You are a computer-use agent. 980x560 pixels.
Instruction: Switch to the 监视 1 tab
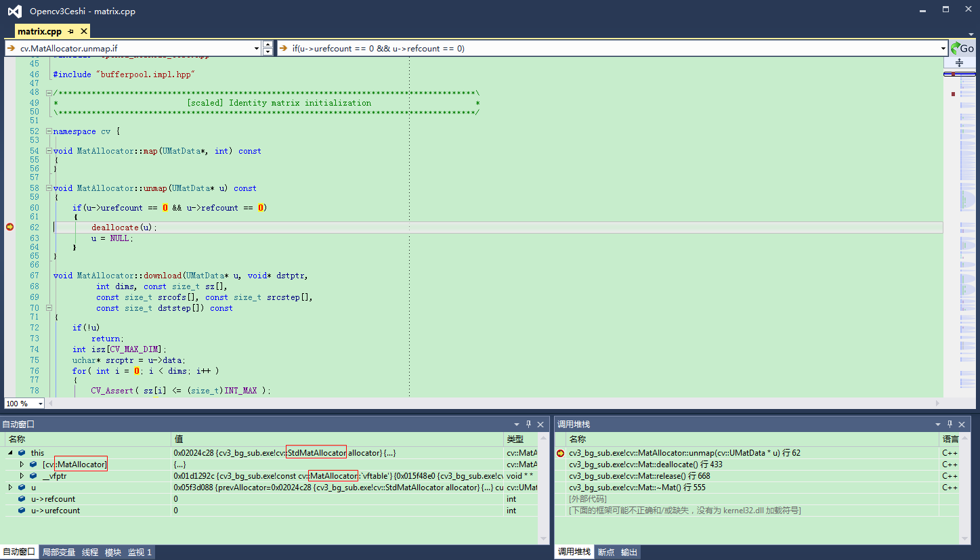coord(140,553)
